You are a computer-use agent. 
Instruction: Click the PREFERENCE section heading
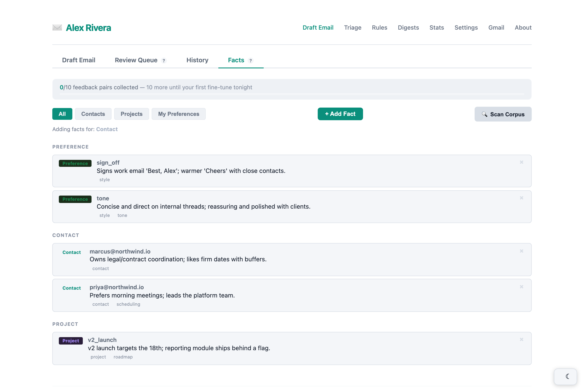[x=71, y=147]
